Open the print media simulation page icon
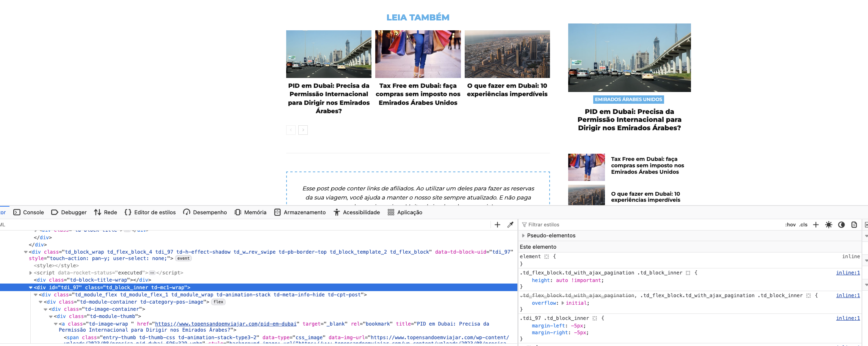 point(854,225)
